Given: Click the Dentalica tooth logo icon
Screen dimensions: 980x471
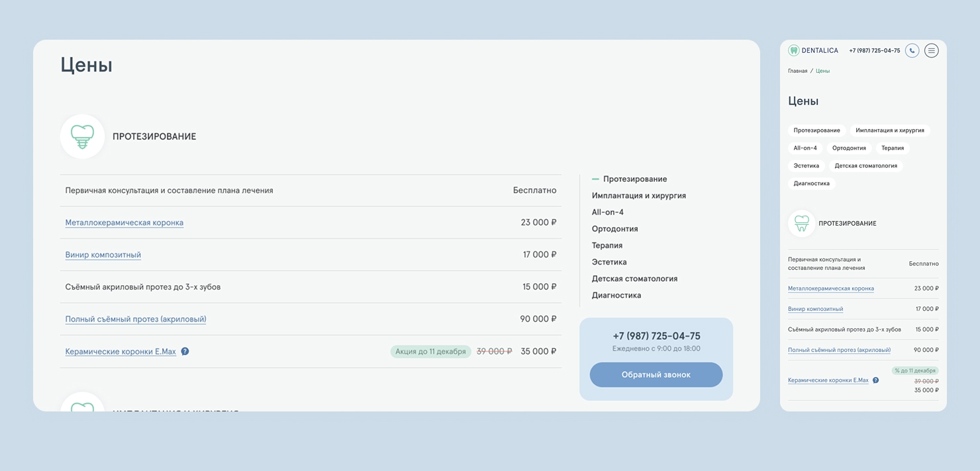Looking at the screenshot, I should (x=793, y=50).
